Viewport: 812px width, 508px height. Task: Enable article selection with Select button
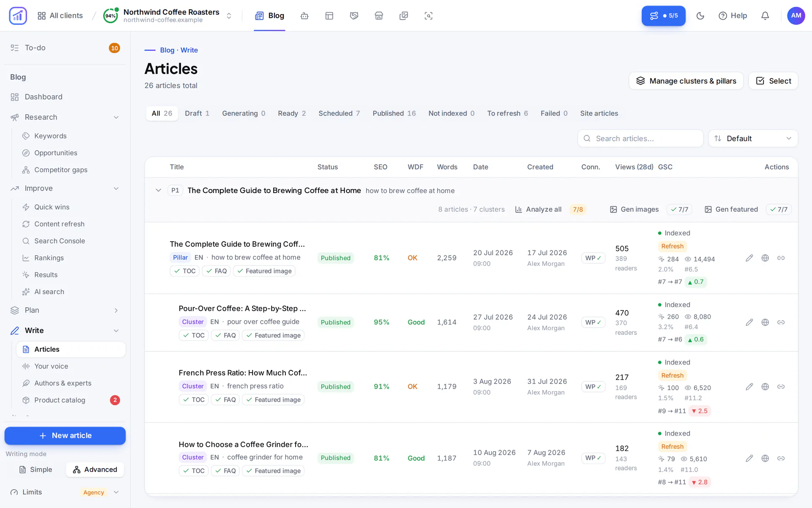click(773, 81)
